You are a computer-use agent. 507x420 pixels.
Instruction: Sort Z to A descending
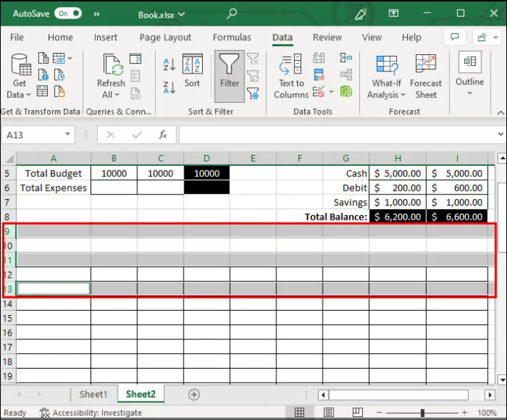[x=169, y=87]
